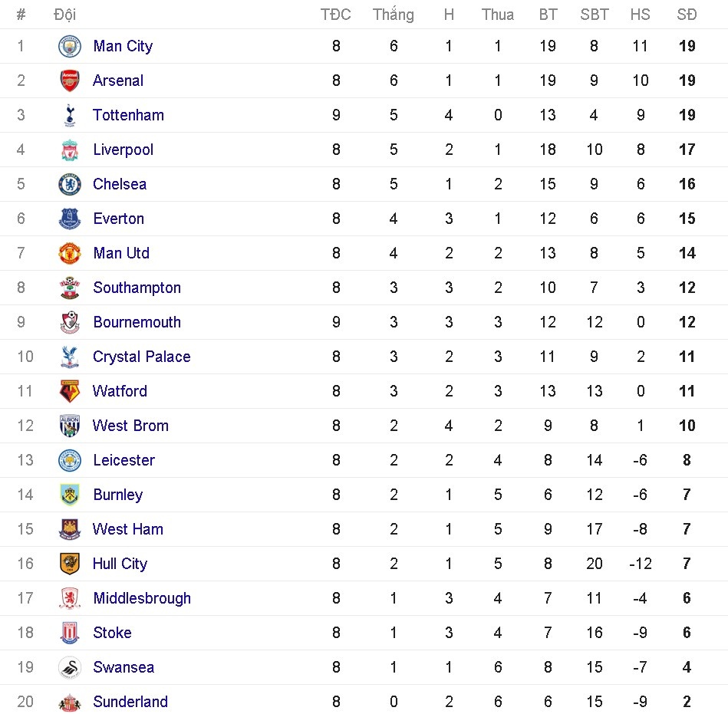Viewport: 728px width, 714px height.
Task: Click the Man City club crest
Action: click(70, 46)
